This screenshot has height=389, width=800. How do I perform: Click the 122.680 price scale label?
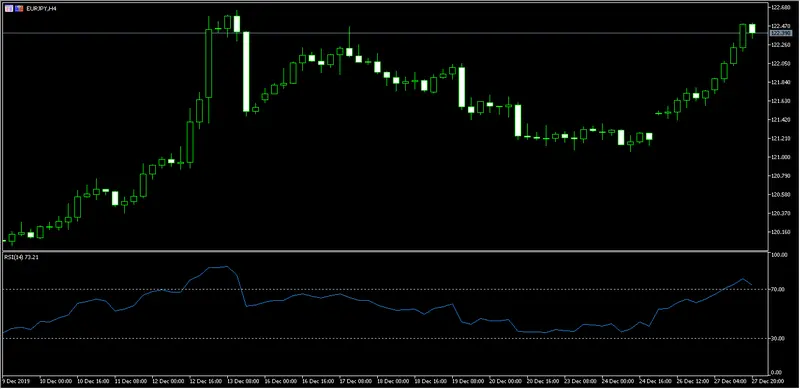[779, 7]
